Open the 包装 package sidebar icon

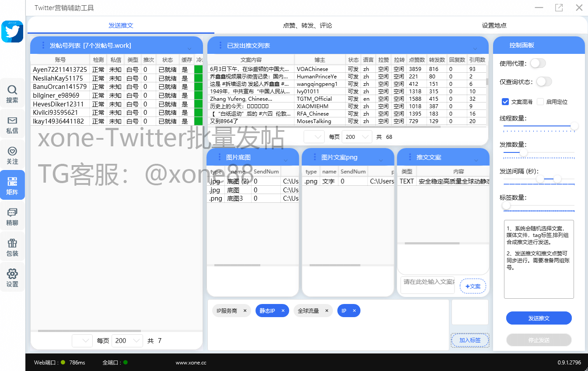pos(12,247)
